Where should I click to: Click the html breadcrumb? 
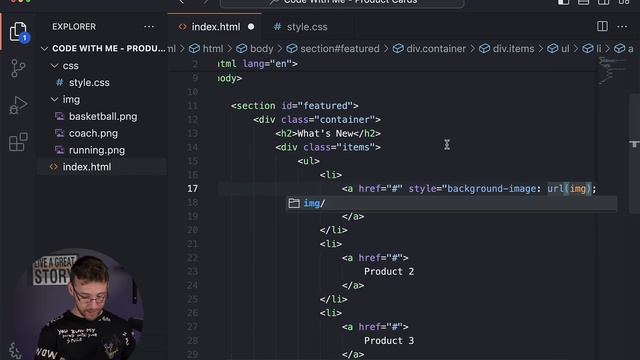(207, 49)
